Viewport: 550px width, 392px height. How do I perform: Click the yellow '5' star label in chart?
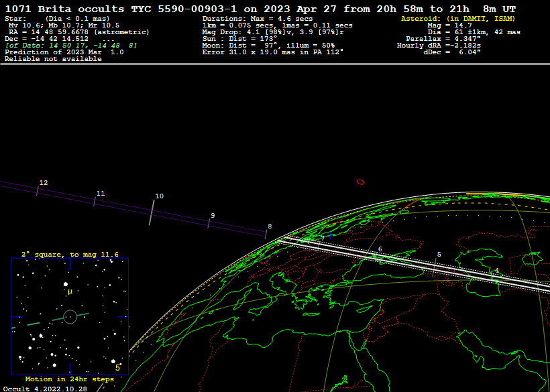tap(117, 368)
